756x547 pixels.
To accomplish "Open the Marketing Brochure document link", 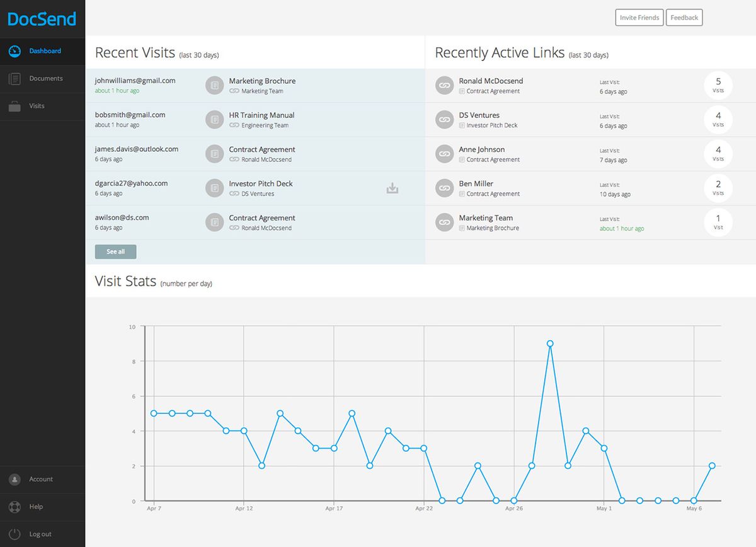I will [262, 81].
